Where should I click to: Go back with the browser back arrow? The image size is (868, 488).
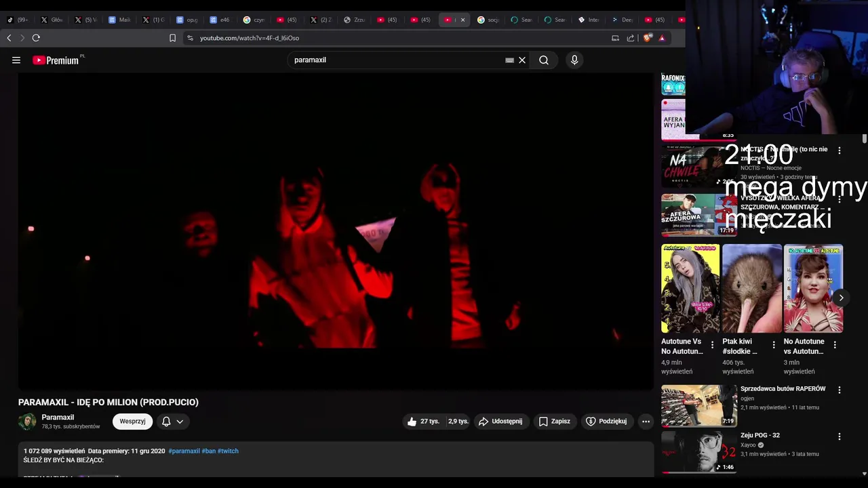(9, 38)
